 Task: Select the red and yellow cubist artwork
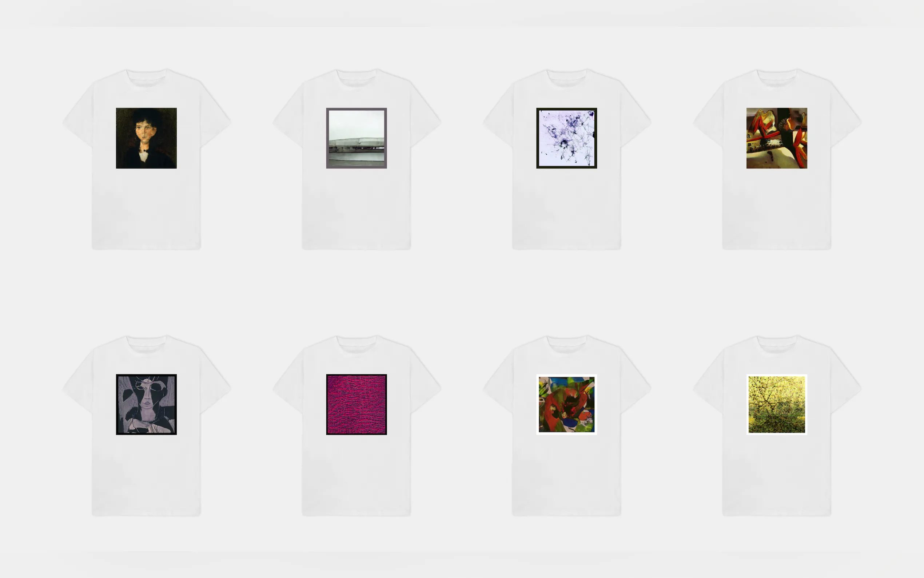coord(777,138)
